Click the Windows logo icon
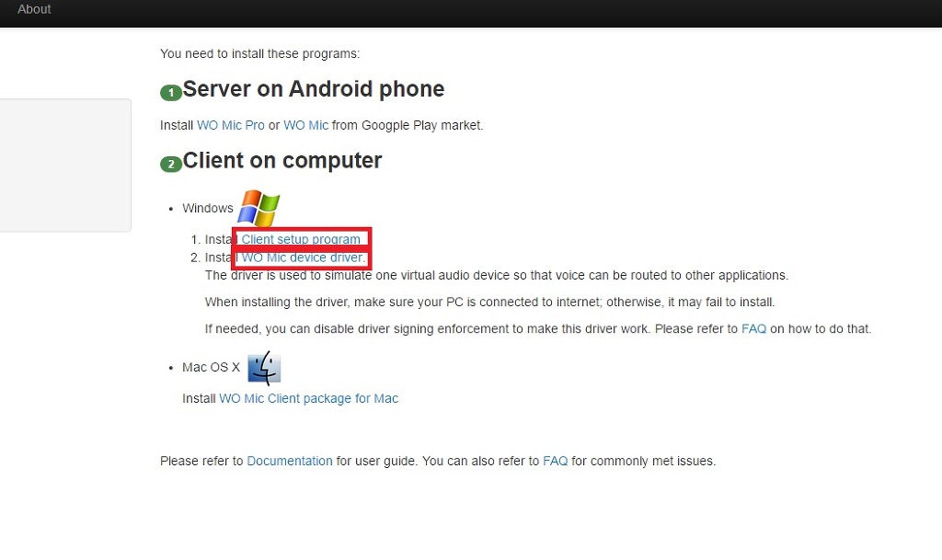This screenshot has width=942, height=560. 258,208
